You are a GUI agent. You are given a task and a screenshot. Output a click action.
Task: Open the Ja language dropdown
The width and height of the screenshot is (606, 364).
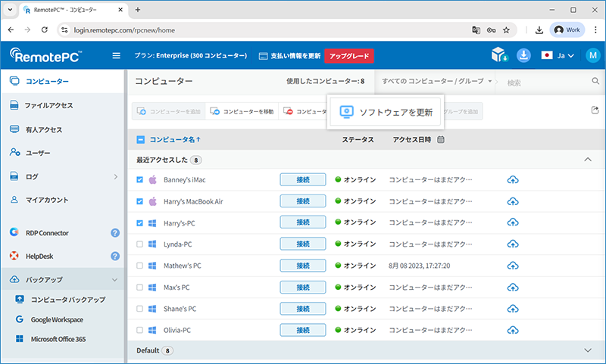pos(558,55)
